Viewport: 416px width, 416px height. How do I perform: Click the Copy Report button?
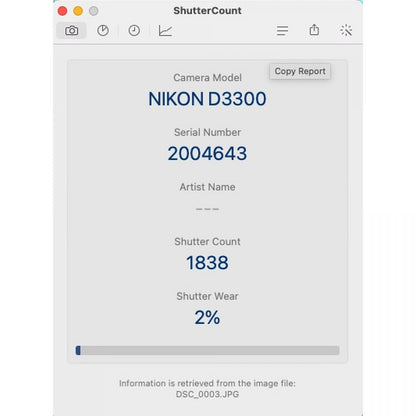[x=300, y=71]
